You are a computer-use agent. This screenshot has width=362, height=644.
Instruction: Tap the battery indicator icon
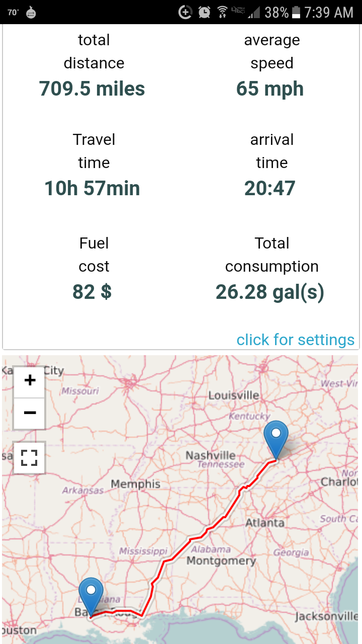296,12
